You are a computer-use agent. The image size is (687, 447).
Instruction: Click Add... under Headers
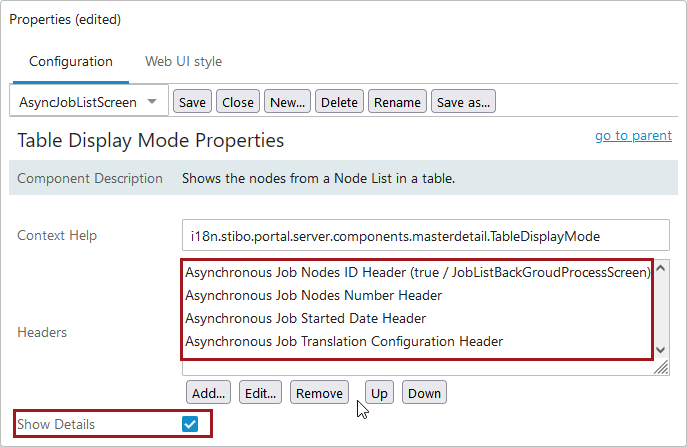208,393
